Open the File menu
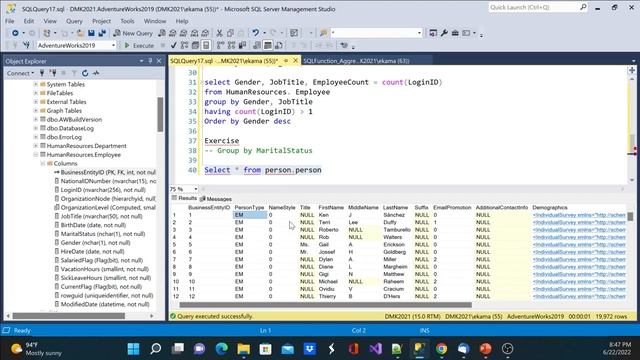This screenshot has width=640, height=360. 10,21
